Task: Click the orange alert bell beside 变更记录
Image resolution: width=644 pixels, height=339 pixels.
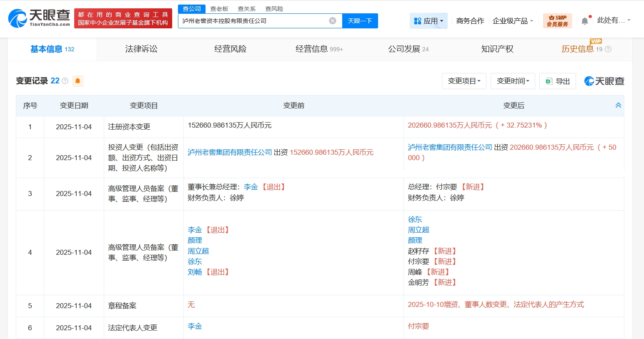Action: (x=78, y=81)
